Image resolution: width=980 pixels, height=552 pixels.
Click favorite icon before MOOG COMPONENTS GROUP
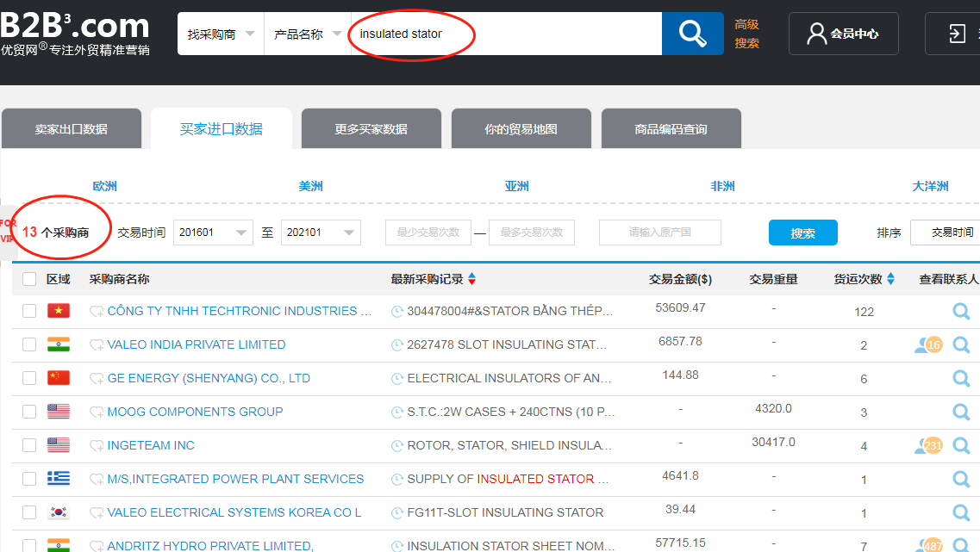97,412
